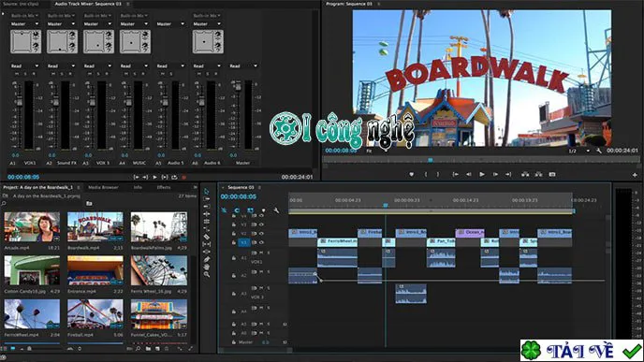Click Lift button in Program monitor
The image size is (644, 362).
(525, 174)
